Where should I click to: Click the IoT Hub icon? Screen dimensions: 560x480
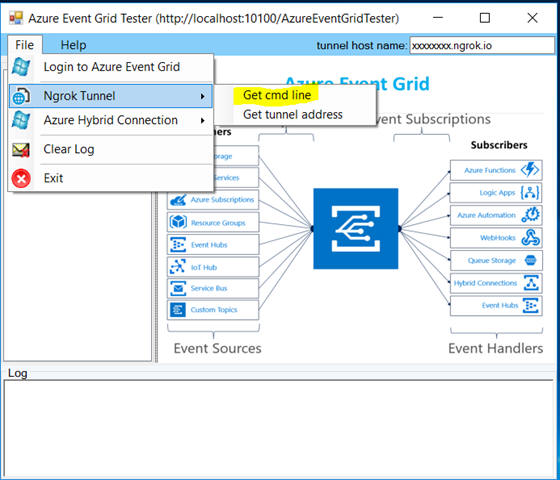(x=178, y=267)
